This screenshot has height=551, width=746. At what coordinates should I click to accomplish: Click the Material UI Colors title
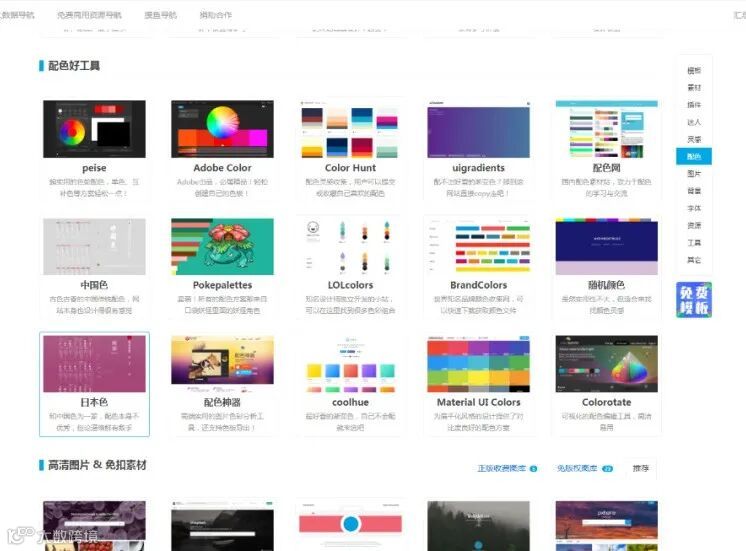click(478, 403)
